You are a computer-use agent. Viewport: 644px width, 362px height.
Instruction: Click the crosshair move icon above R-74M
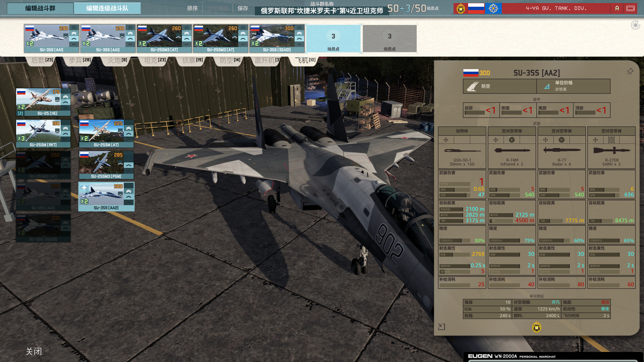pyautogui.click(x=496, y=140)
